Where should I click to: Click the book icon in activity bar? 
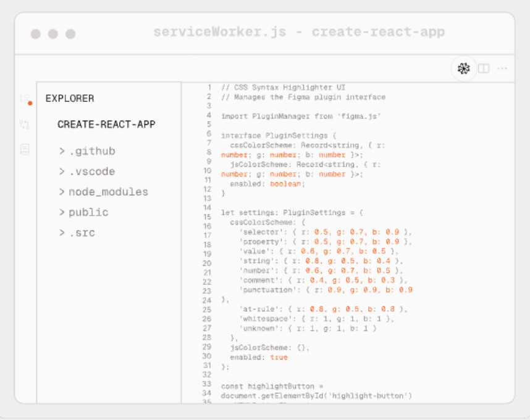[25, 149]
